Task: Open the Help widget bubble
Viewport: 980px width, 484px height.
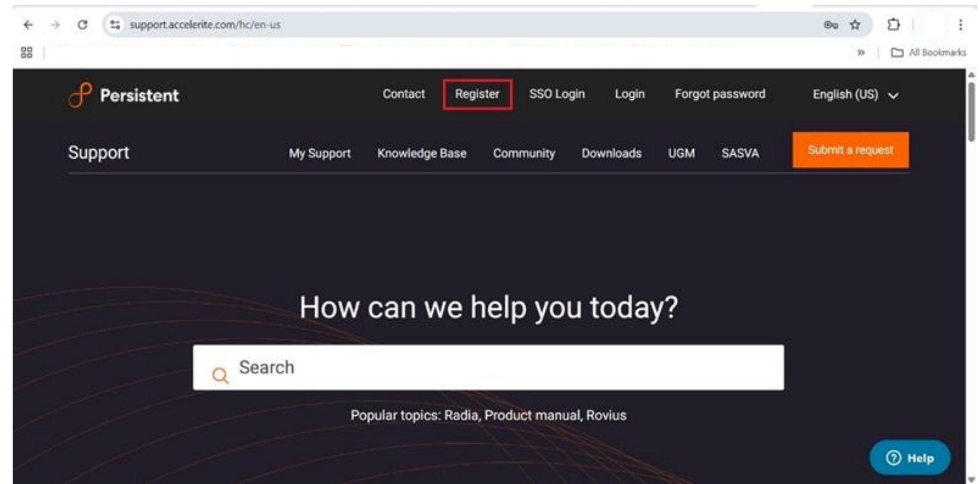Action: coord(909,458)
